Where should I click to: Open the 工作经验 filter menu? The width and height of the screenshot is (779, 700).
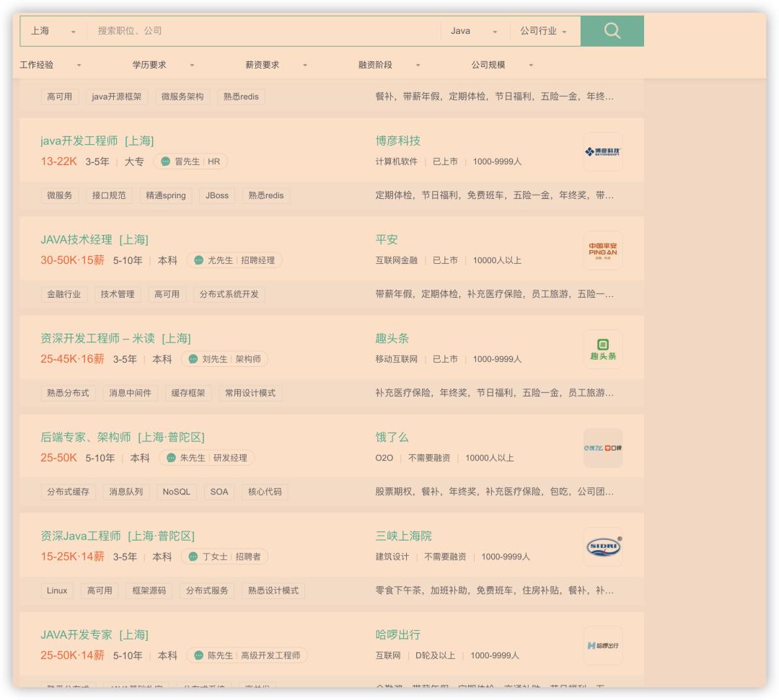50,65
